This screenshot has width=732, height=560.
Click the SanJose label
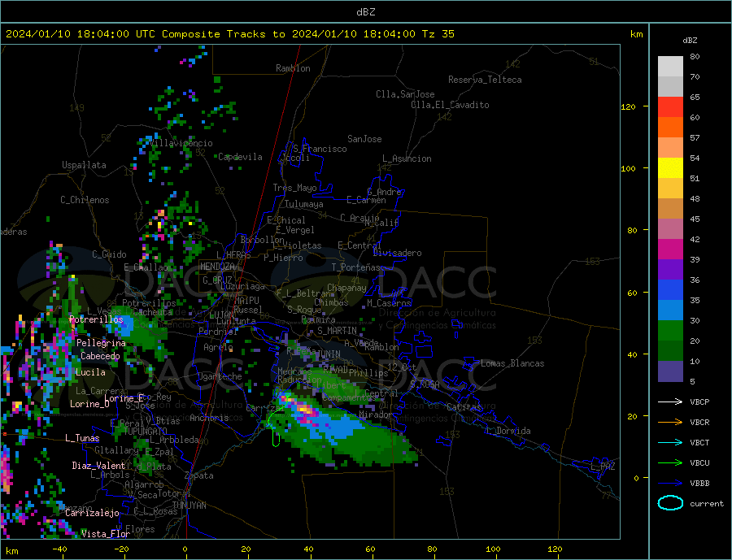[364, 139]
